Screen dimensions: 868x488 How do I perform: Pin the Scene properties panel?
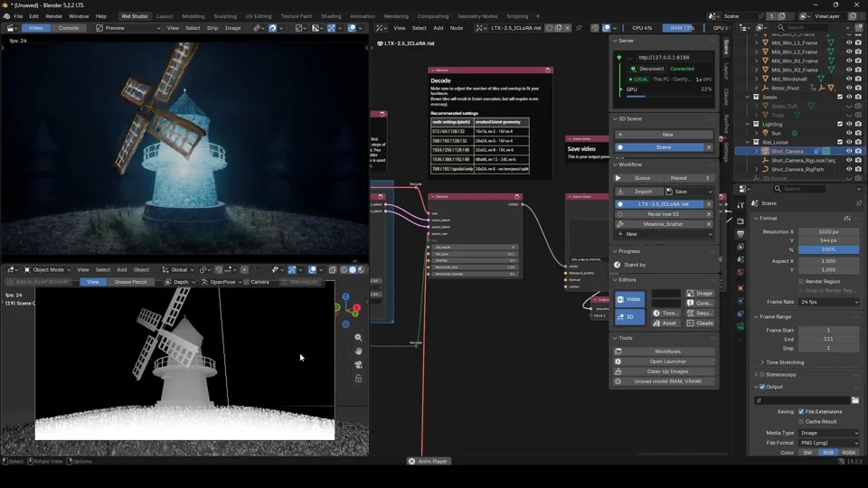pyautogui.click(x=859, y=203)
